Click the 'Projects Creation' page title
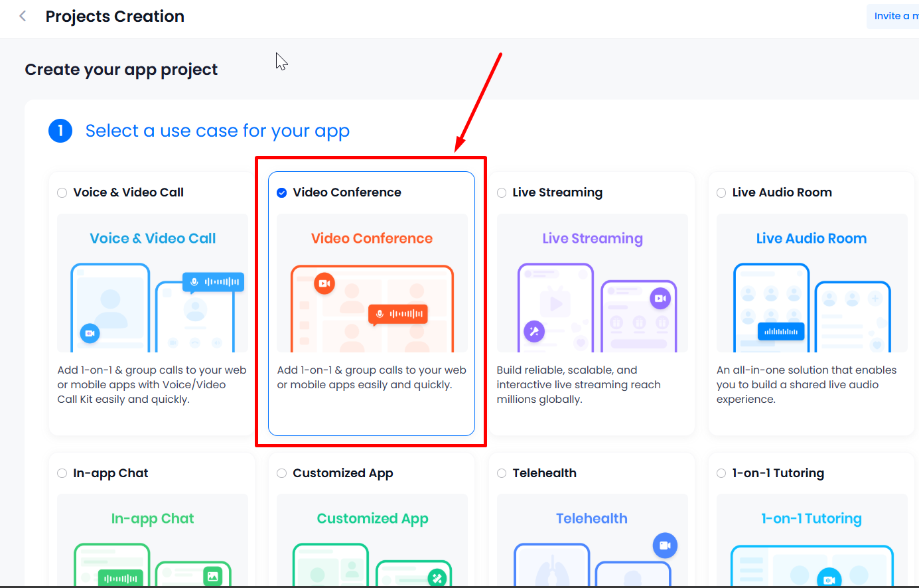Image resolution: width=919 pixels, height=588 pixels. coord(115,17)
